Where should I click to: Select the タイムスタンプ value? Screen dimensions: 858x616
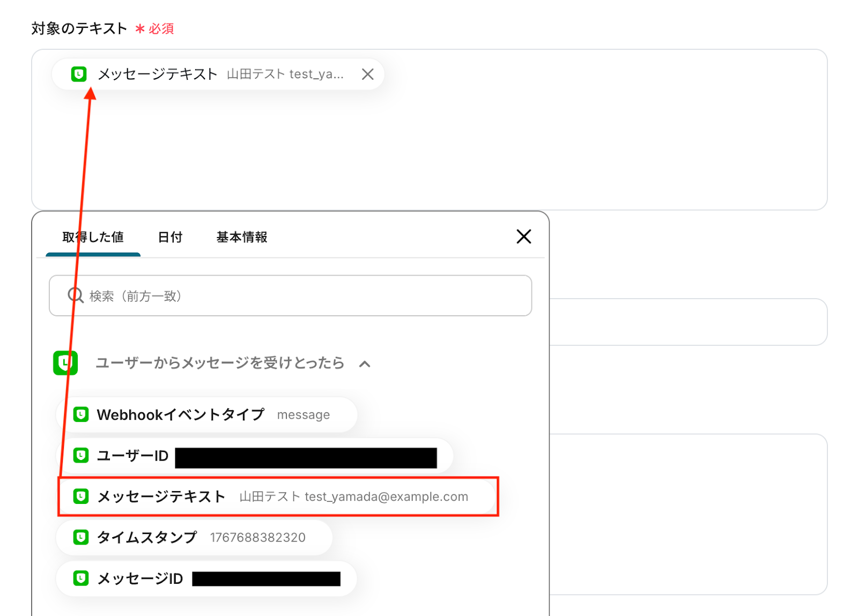(x=194, y=537)
